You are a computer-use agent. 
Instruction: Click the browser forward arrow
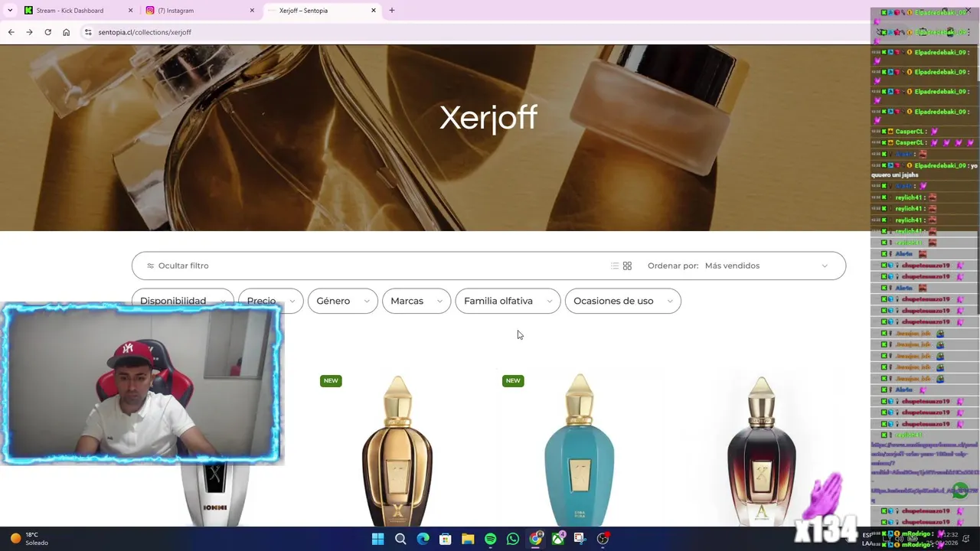pos(29,32)
